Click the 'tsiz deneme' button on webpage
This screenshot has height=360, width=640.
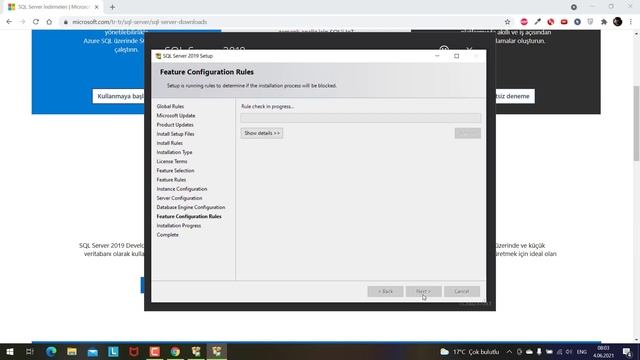[x=515, y=96]
